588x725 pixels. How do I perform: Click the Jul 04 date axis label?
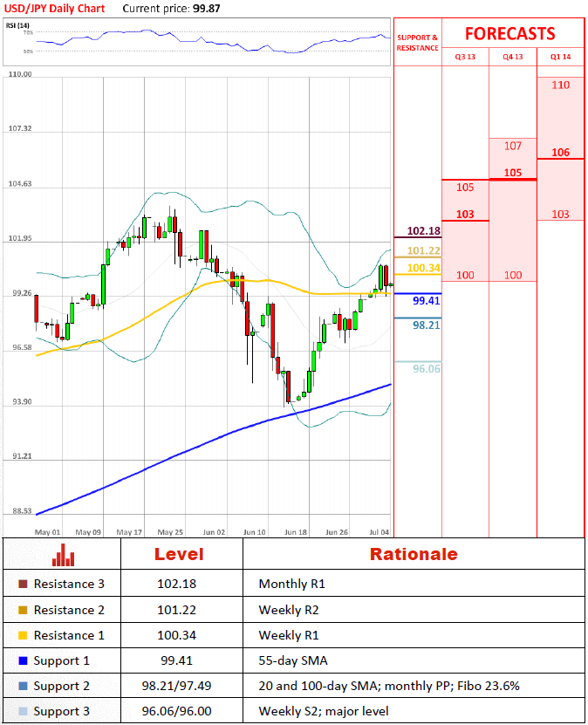click(379, 532)
